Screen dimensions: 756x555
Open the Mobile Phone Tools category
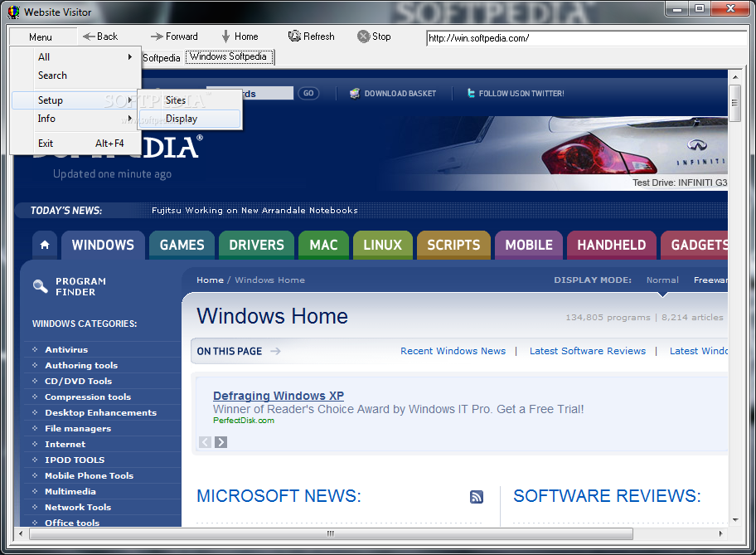pyautogui.click(x=90, y=476)
